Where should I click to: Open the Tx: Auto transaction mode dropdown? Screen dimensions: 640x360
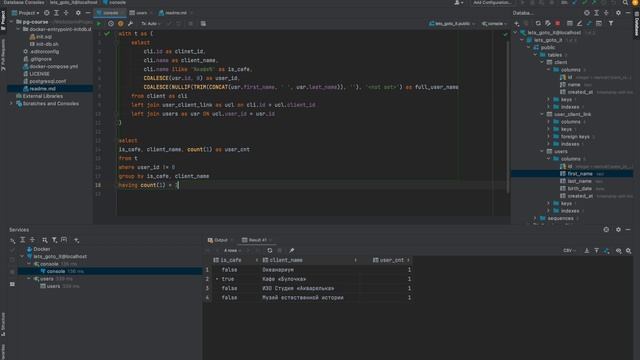tap(150, 24)
